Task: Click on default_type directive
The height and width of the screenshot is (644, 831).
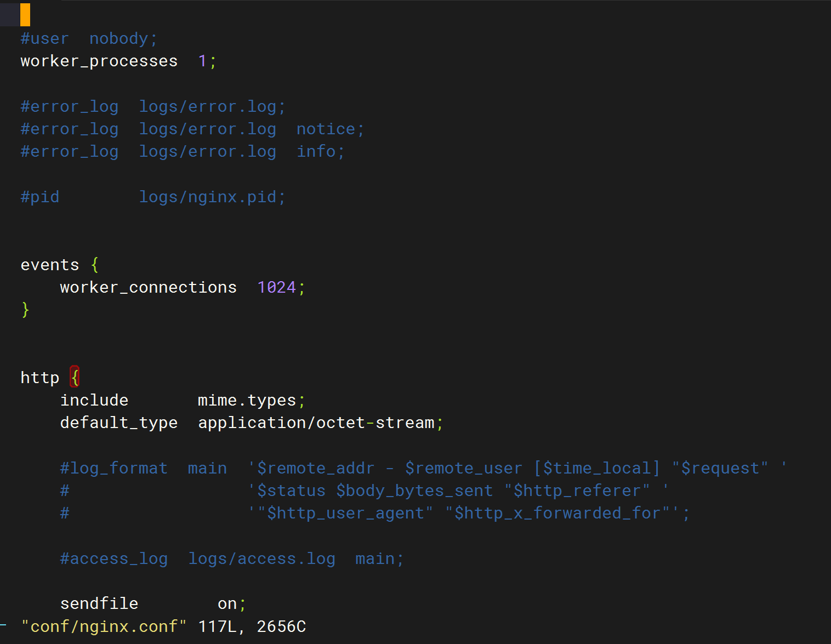Action: 119,423
